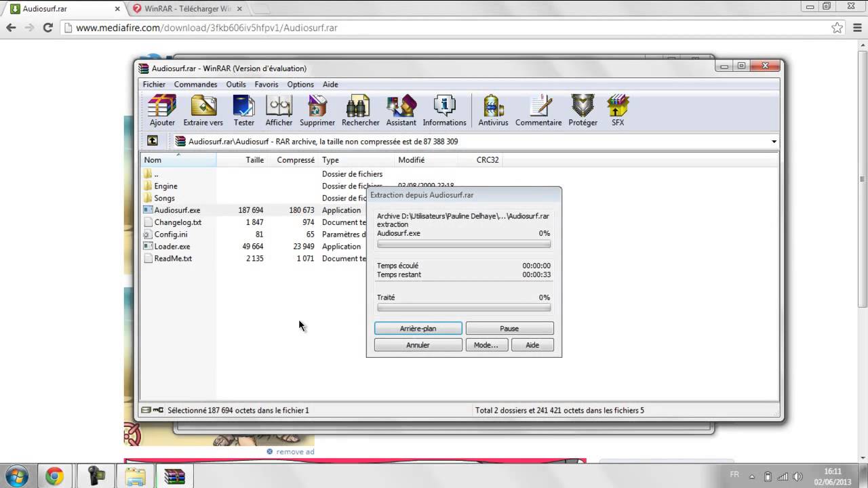
Task: Open the Windows Start button
Action: tap(16, 475)
